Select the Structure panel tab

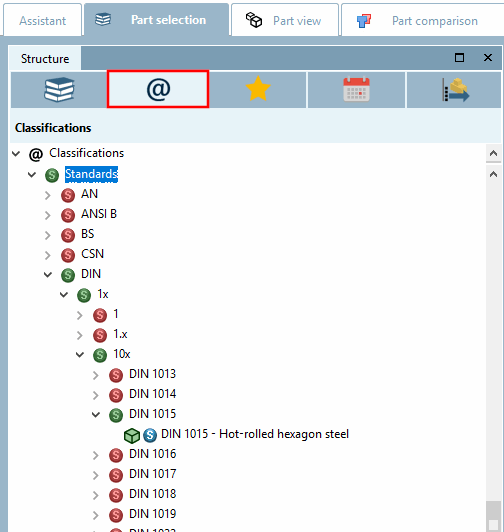click(45, 59)
